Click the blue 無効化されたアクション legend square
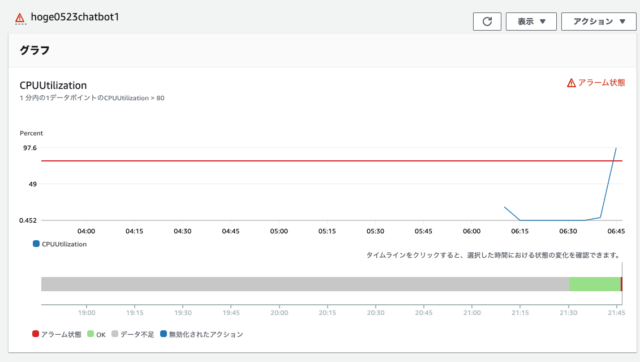 click(163, 334)
